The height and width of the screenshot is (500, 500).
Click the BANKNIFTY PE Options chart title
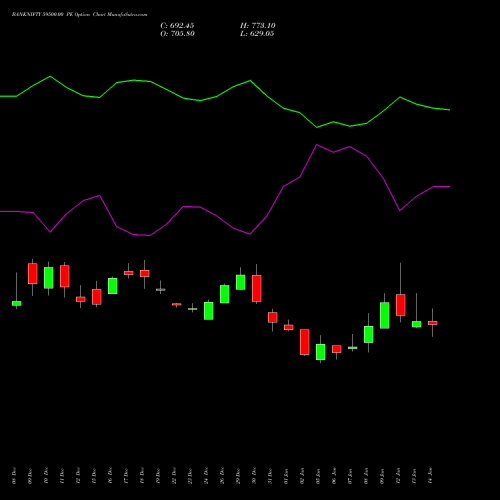[79, 15]
